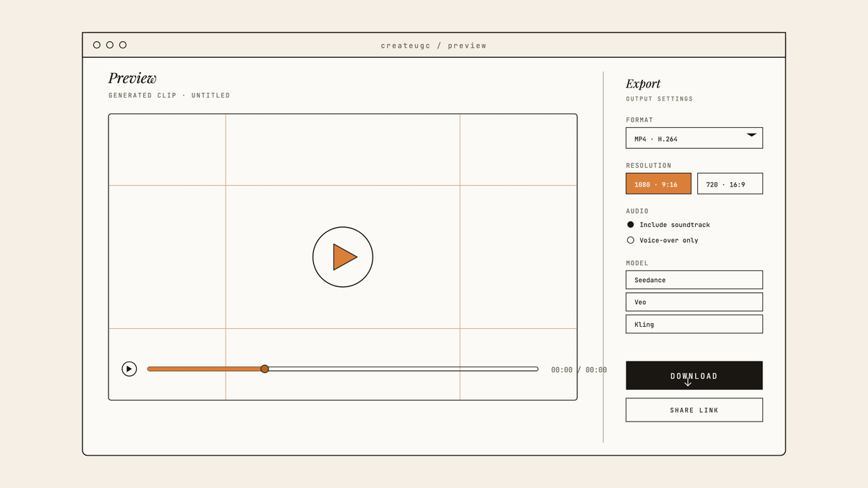The width and height of the screenshot is (868, 488).
Task: Click the first window control circle
Action: [97, 45]
